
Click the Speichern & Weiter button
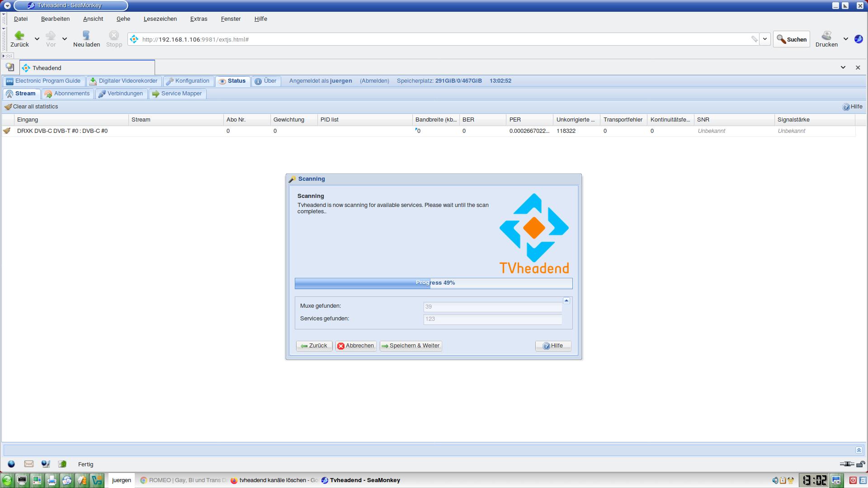pos(410,346)
